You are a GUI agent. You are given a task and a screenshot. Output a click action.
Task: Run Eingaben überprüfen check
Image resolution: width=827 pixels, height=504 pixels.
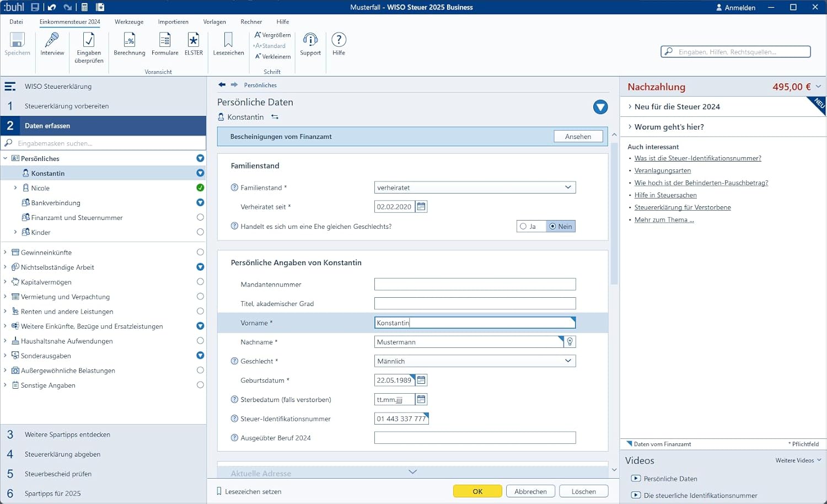tap(89, 48)
